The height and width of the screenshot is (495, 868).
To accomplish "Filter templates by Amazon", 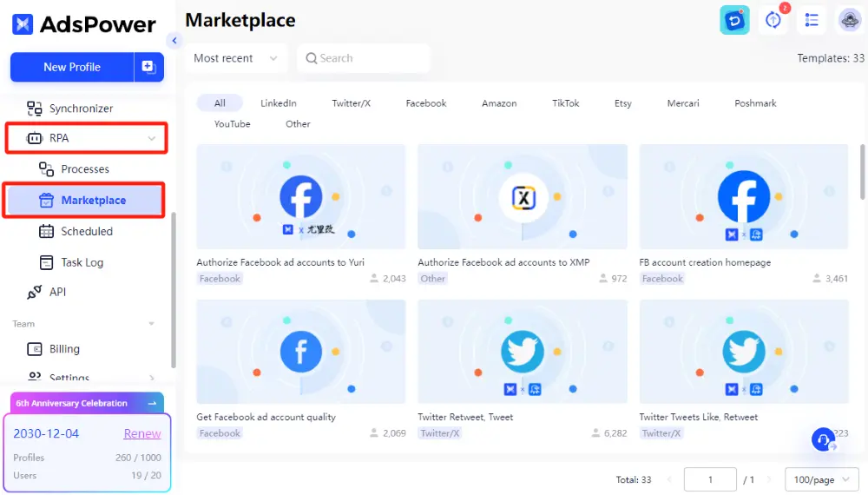I will pyautogui.click(x=499, y=103).
